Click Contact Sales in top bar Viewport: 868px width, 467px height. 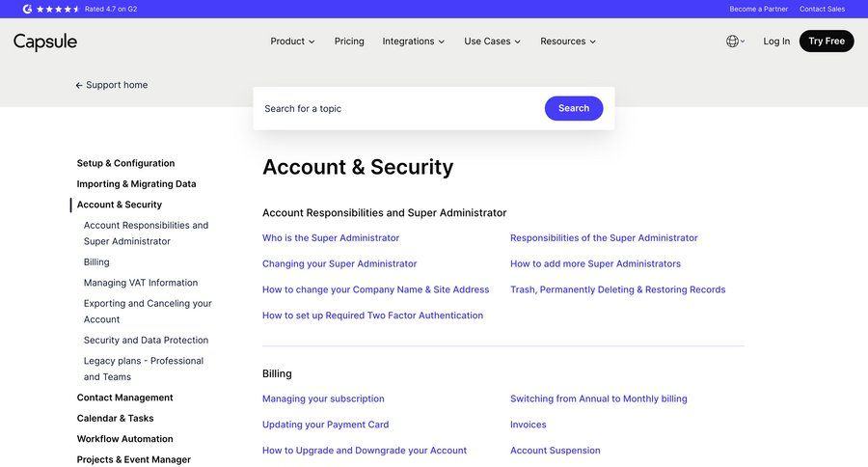pos(822,9)
